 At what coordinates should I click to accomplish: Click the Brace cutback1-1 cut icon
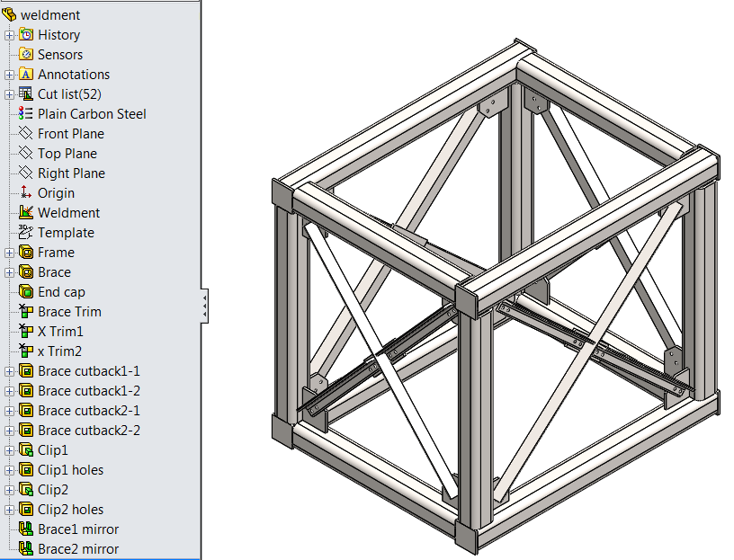tap(26, 371)
